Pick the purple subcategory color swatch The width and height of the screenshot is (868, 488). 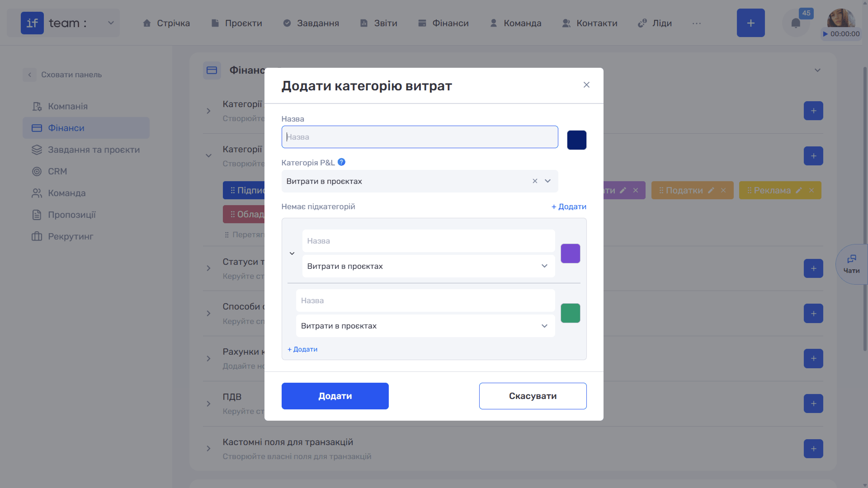(570, 253)
